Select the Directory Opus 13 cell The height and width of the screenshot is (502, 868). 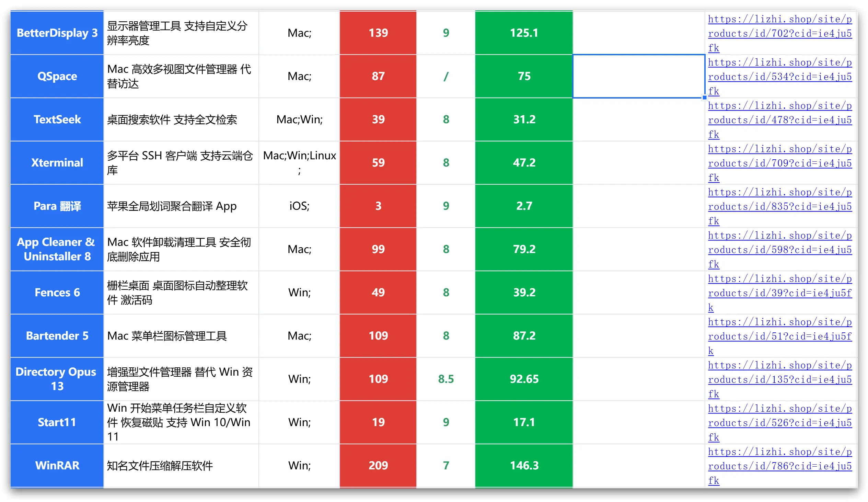pos(57,379)
